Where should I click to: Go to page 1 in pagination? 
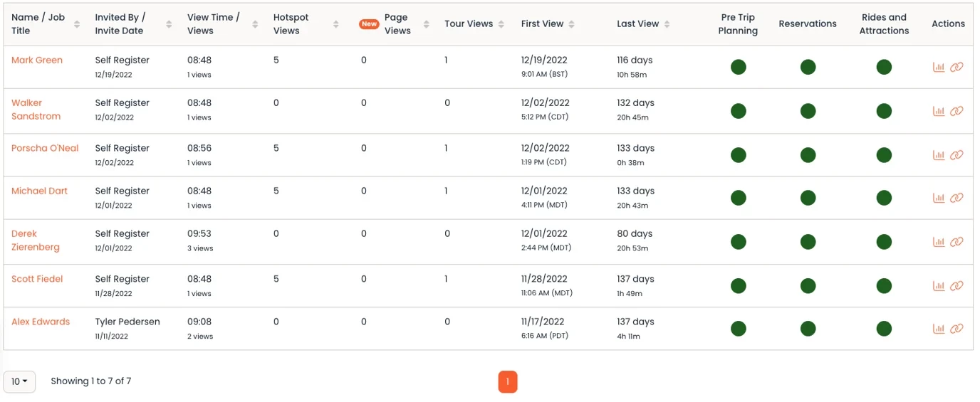click(507, 382)
